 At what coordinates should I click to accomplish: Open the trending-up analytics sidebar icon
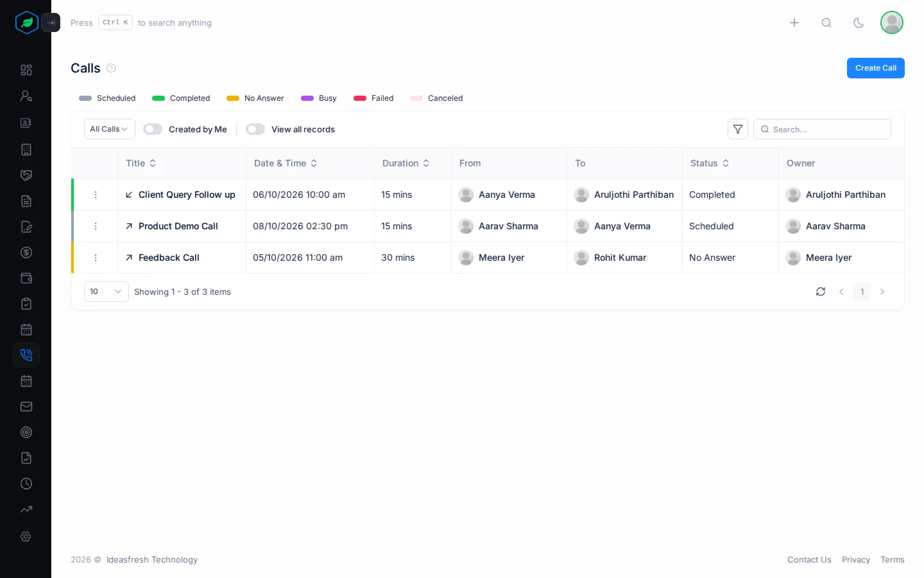(26, 509)
